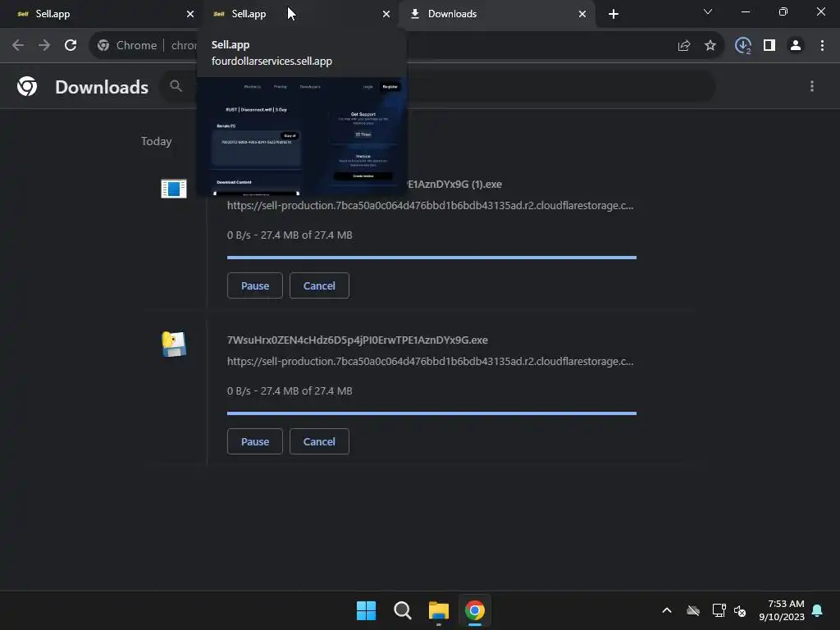Cancel the (1).exe download
This screenshot has width=840, height=630.
pyautogui.click(x=319, y=285)
